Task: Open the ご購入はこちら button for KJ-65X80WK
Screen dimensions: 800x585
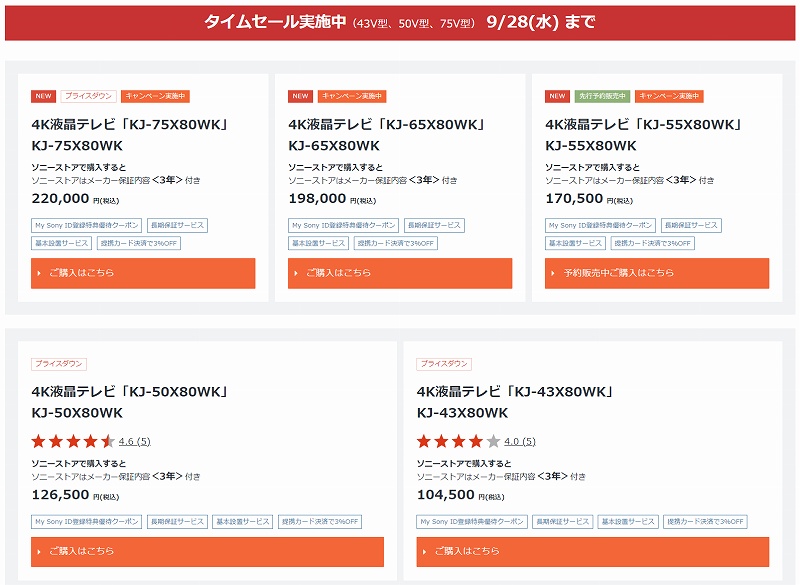Action: coord(400,273)
